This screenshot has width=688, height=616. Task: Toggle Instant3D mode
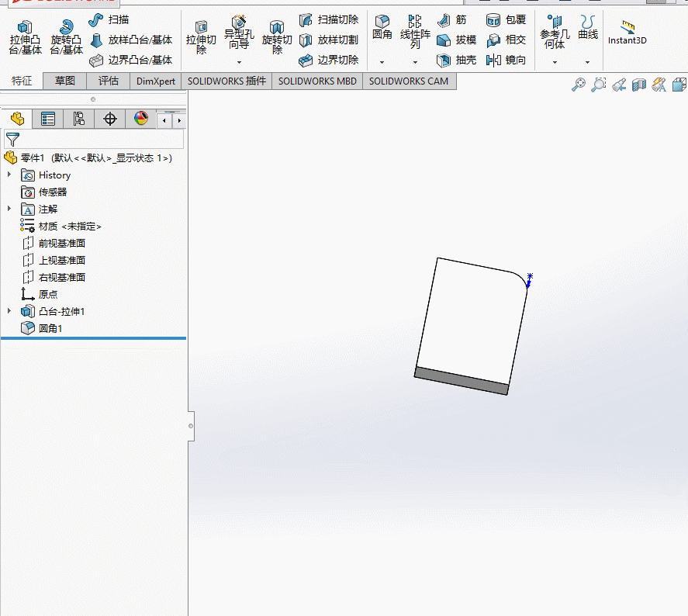click(x=627, y=33)
